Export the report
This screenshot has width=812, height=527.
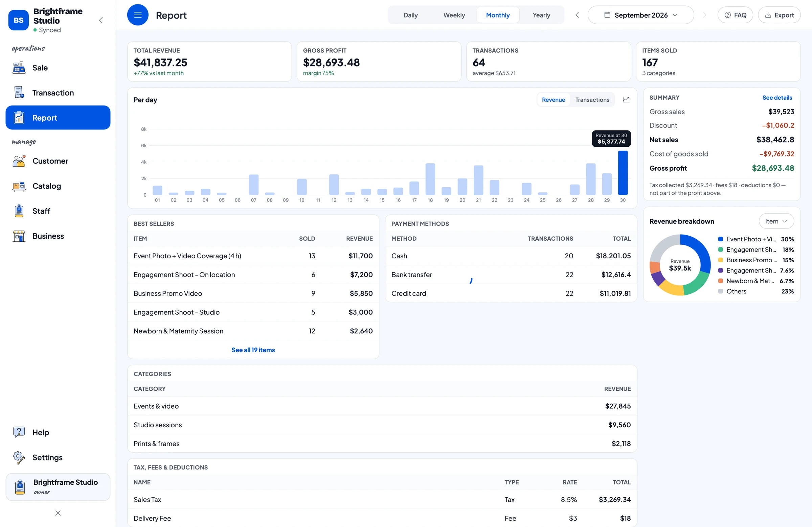click(779, 15)
